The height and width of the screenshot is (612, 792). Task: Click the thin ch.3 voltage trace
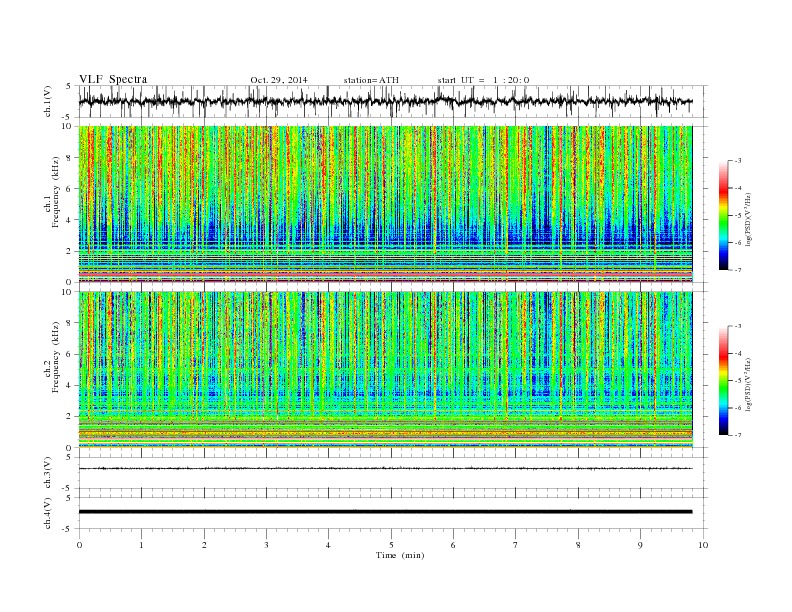[x=385, y=469]
